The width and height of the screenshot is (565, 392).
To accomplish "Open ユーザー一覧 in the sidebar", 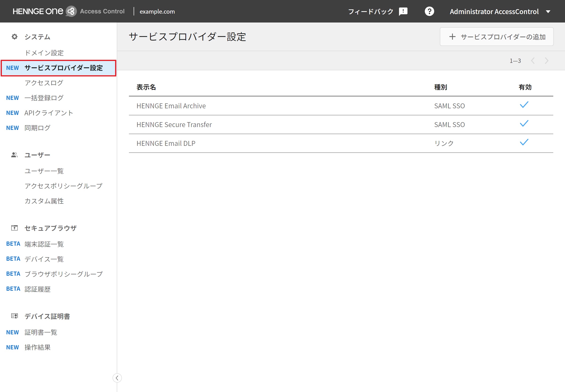I will (x=44, y=171).
